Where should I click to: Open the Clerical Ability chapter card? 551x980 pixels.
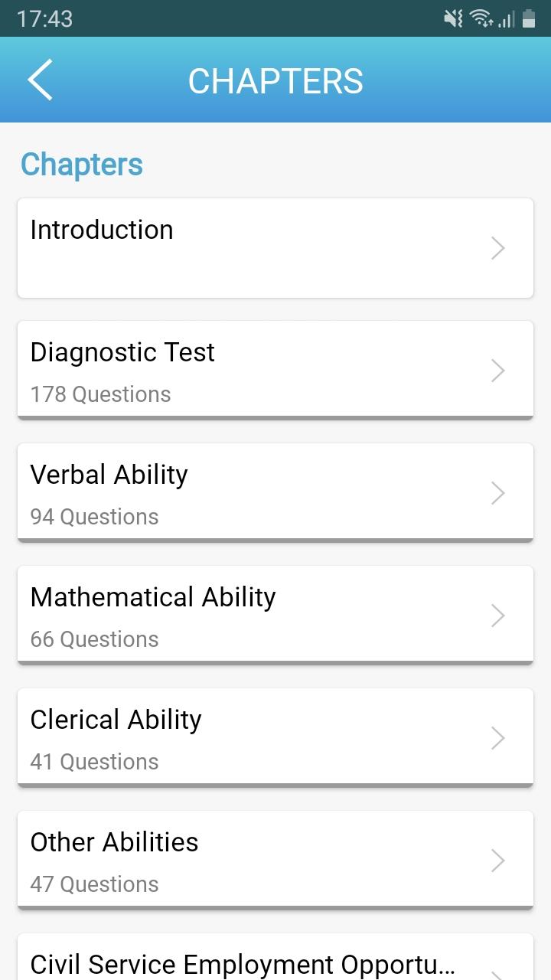point(275,738)
